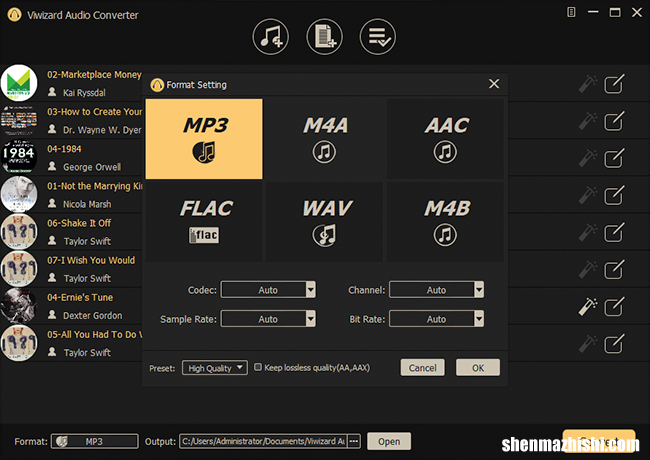Click effects wand icon for I Wish You Would row
Image resolution: width=650 pixels, height=460 pixels.
[588, 270]
